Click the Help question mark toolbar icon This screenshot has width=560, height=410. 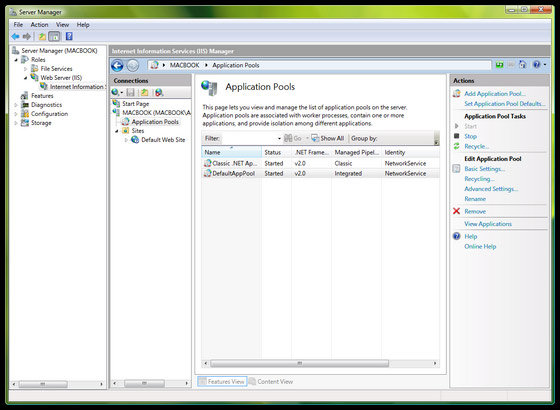pos(69,36)
